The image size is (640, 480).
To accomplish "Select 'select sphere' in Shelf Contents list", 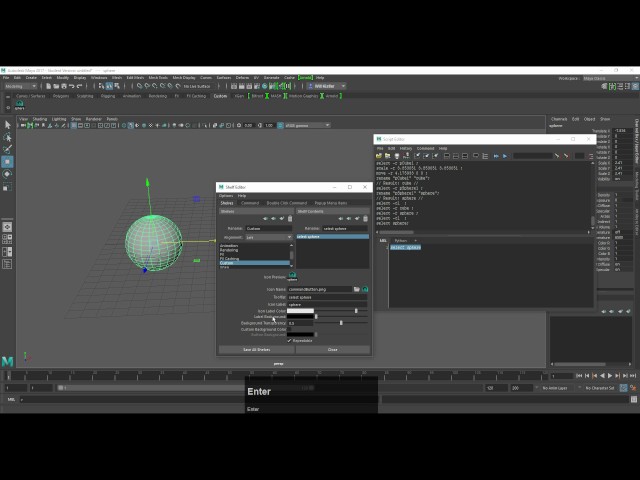I will 333,237.
